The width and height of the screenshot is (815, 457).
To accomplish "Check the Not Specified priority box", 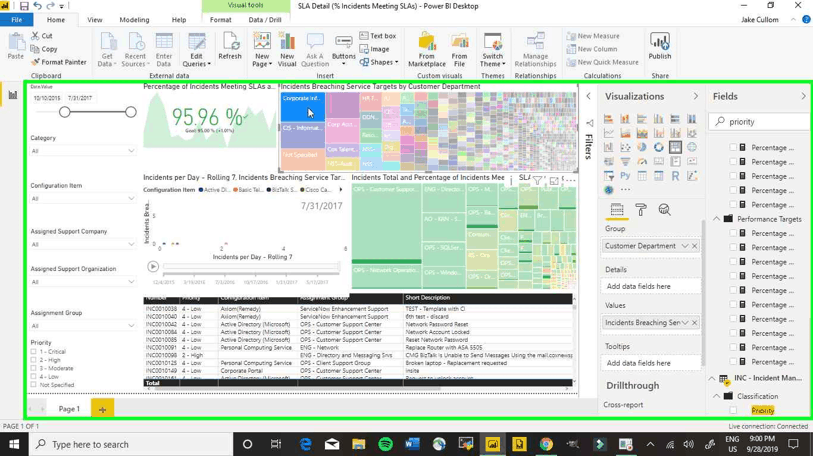I will coord(34,385).
